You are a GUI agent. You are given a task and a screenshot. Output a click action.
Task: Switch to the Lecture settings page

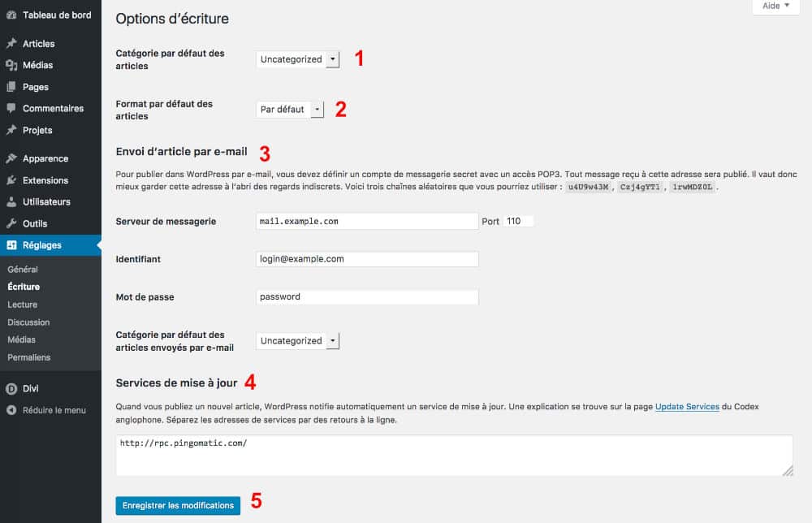[22, 305]
